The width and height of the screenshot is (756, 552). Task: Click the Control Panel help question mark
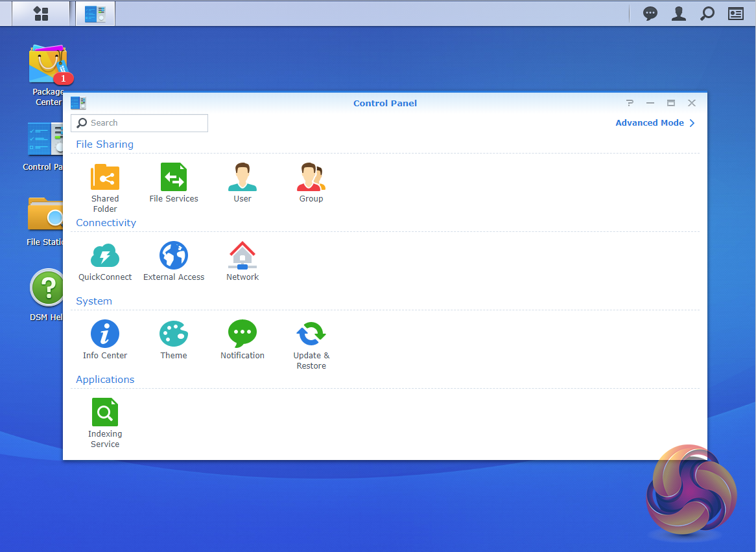click(x=630, y=103)
